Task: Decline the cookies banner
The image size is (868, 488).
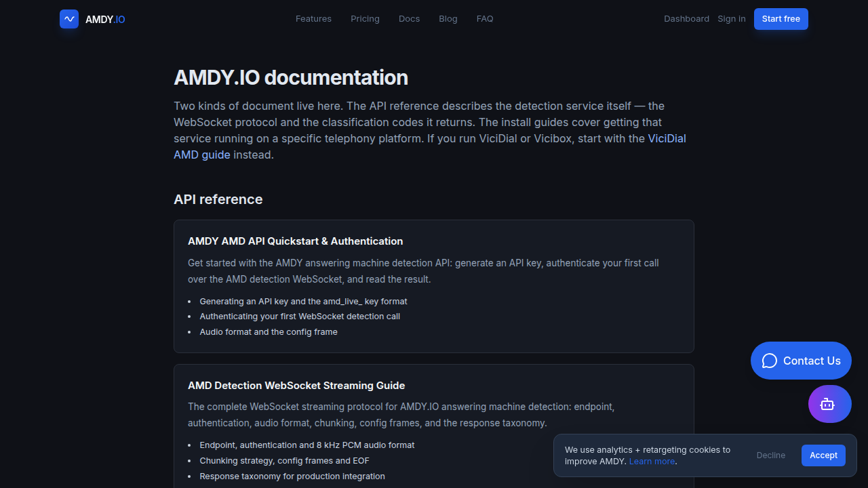Action: [771, 455]
